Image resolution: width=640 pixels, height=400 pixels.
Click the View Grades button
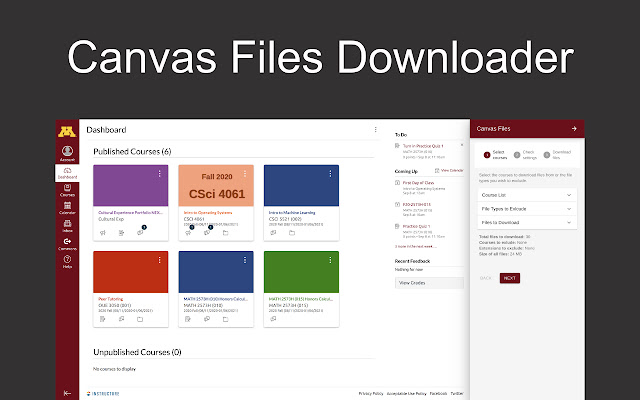[429, 283]
